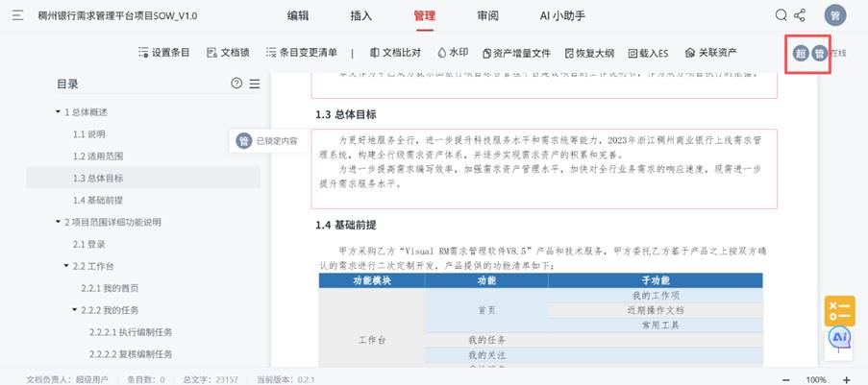868x385 pixels.
Task: Click 当前版本: 0.2.1 in status bar
Action: coord(286,379)
